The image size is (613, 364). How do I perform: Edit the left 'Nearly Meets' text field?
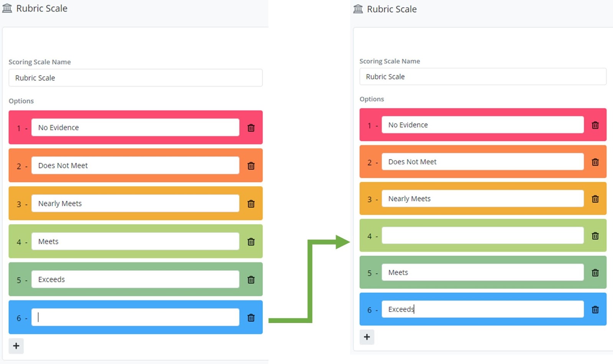135,203
